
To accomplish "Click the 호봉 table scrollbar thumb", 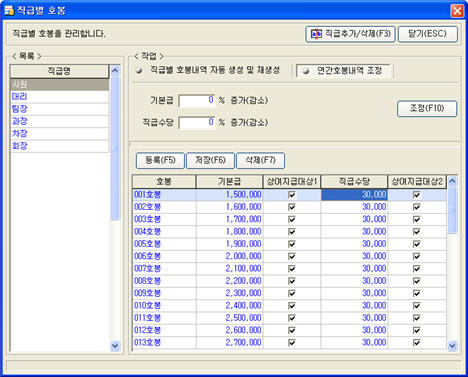I will click(x=452, y=210).
